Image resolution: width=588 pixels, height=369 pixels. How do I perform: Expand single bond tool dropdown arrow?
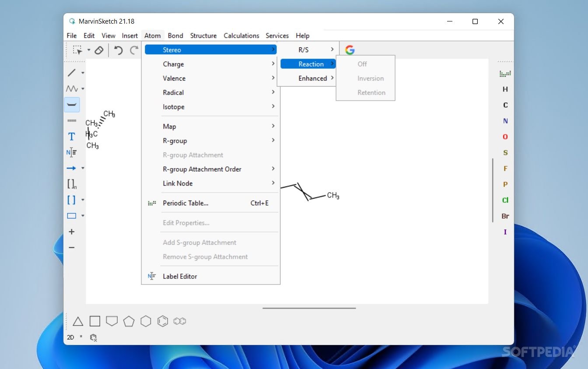83,73
